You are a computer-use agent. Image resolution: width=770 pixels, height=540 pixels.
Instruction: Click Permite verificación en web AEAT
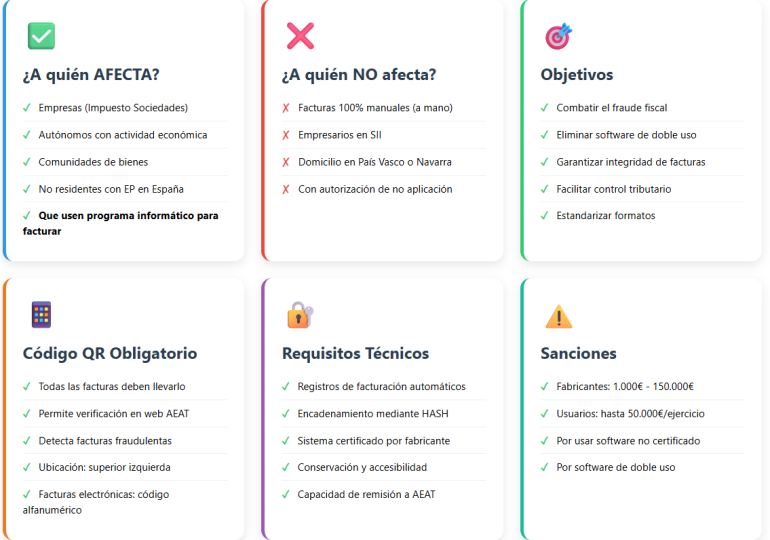pos(114,413)
